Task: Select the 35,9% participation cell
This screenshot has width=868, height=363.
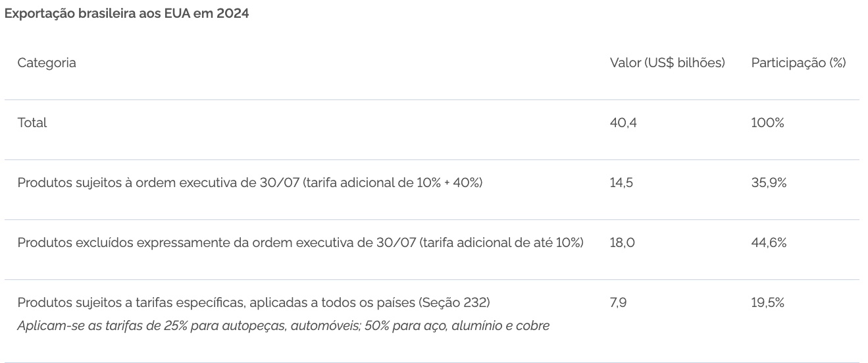Action: pos(769,183)
